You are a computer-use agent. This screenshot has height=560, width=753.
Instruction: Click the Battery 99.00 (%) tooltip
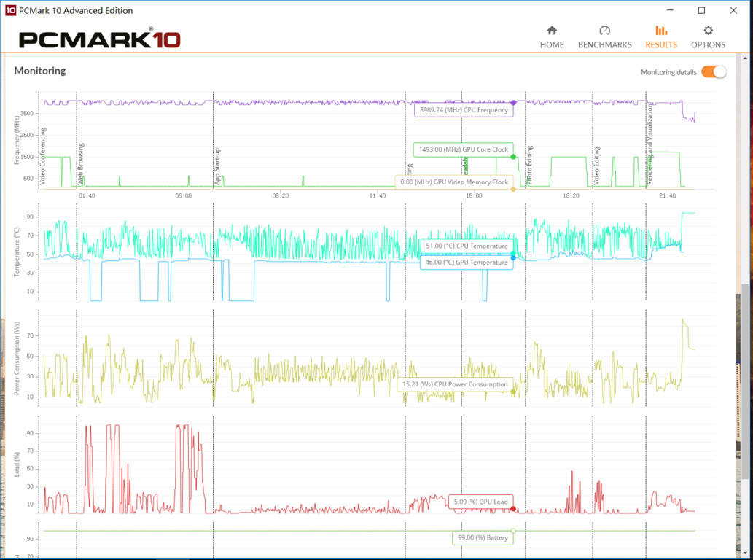pyautogui.click(x=483, y=538)
